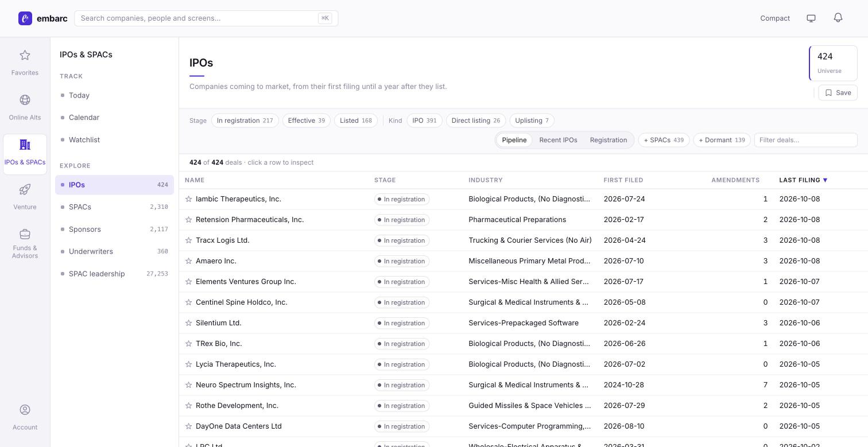868x447 pixels.
Task: Toggle Direct listing kind filter
Action: pos(476,121)
